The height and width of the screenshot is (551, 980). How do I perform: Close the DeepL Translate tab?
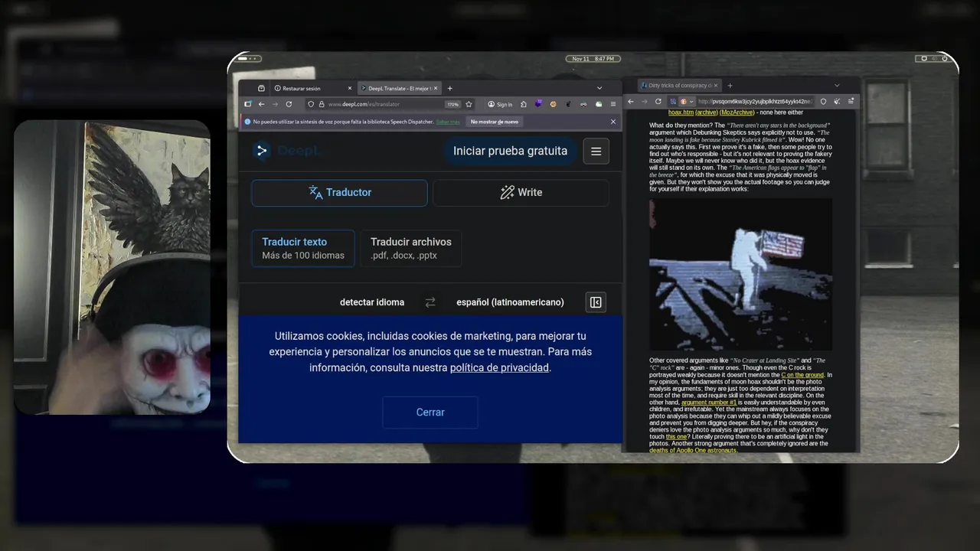click(436, 88)
